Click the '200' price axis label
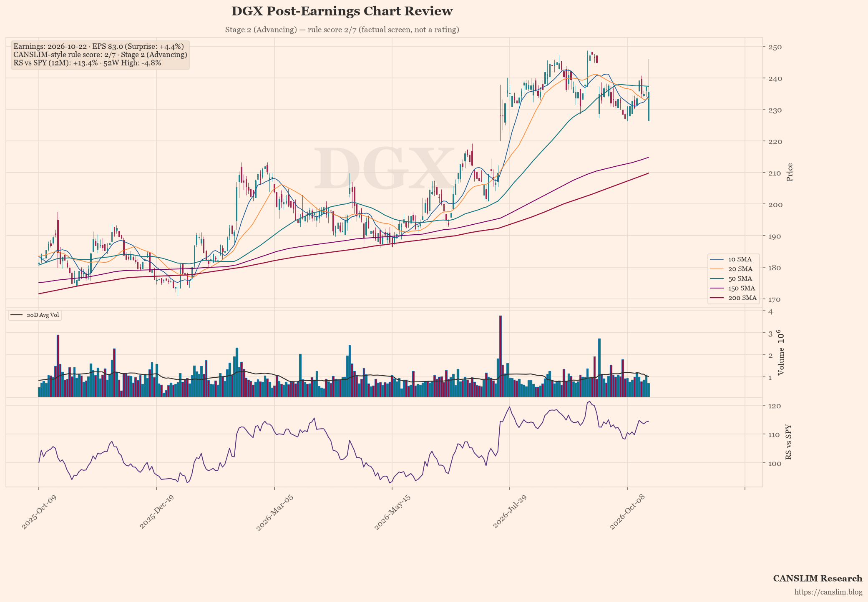The image size is (868, 602). (x=775, y=204)
